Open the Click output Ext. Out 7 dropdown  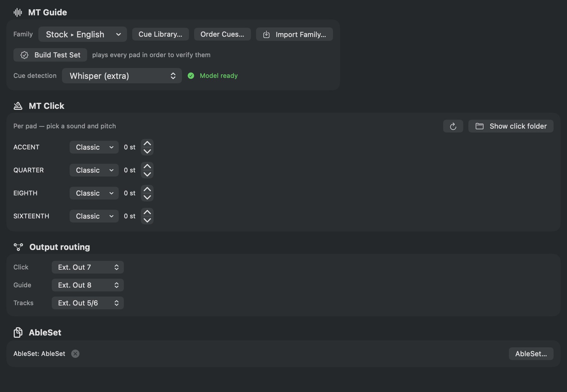click(x=88, y=267)
